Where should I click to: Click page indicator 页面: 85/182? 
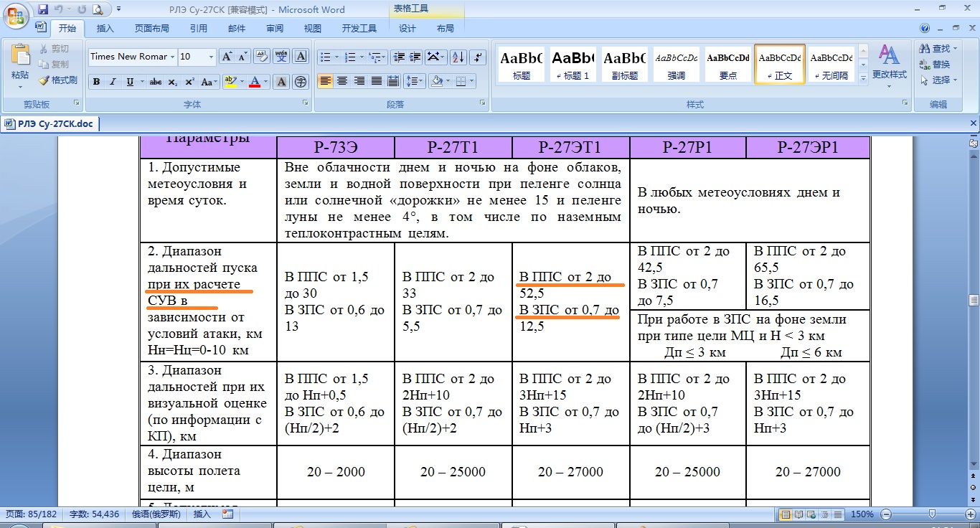click(32, 514)
